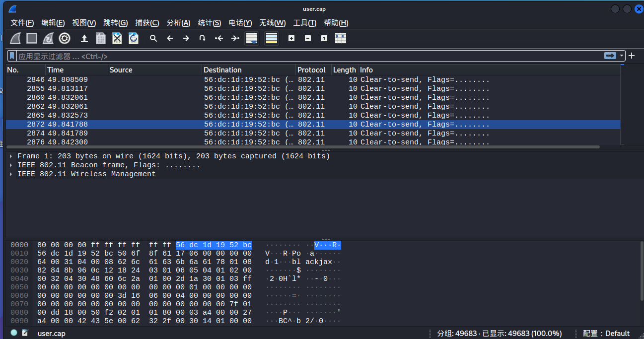Expand IEEE 802.11 Beacon frame row

[11, 165]
